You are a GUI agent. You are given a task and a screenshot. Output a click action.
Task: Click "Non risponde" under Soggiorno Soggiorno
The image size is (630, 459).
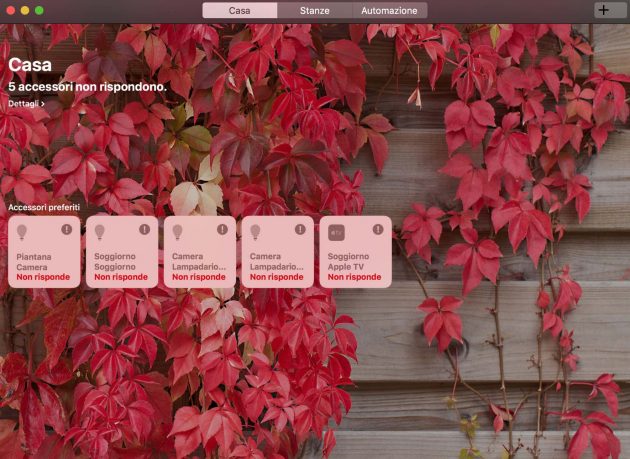[x=121, y=277]
